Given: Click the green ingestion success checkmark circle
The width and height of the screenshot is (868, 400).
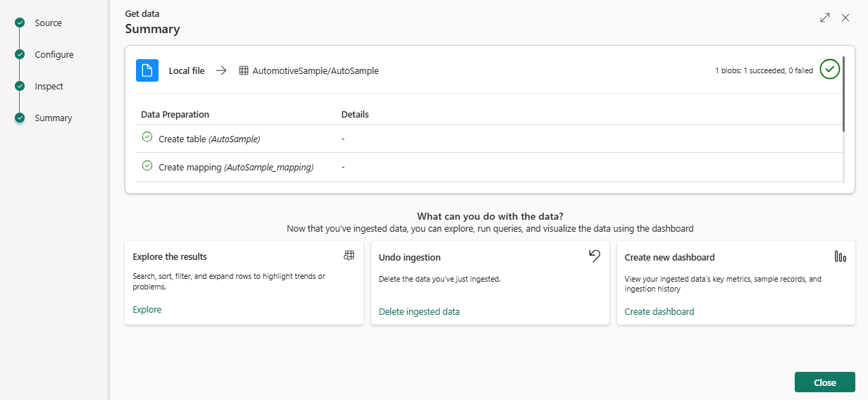Looking at the screenshot, I should tap(830, 70).
